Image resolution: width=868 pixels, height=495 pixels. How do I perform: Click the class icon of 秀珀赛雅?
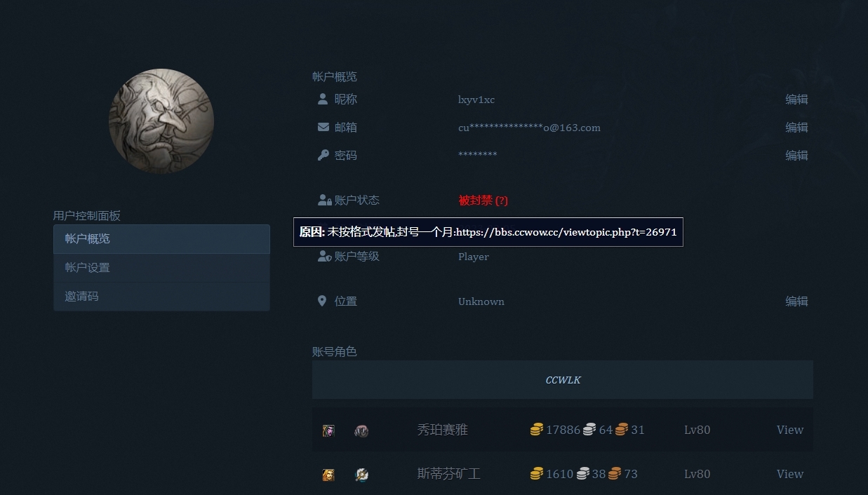click(x=361, y=430)
